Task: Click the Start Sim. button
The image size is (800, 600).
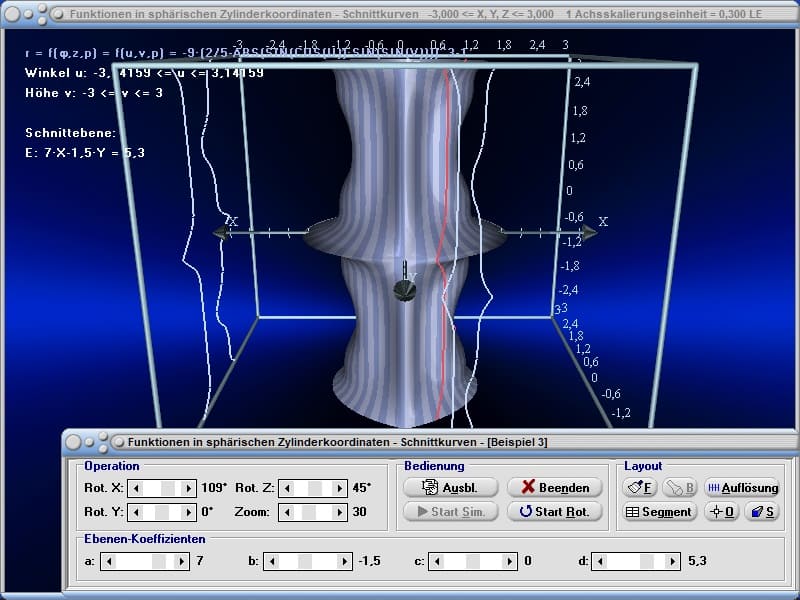Action: (450, 511)
